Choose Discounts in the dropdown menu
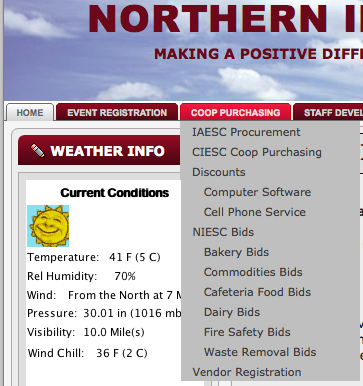Screen dimensions: 363x386 [219, 172]
